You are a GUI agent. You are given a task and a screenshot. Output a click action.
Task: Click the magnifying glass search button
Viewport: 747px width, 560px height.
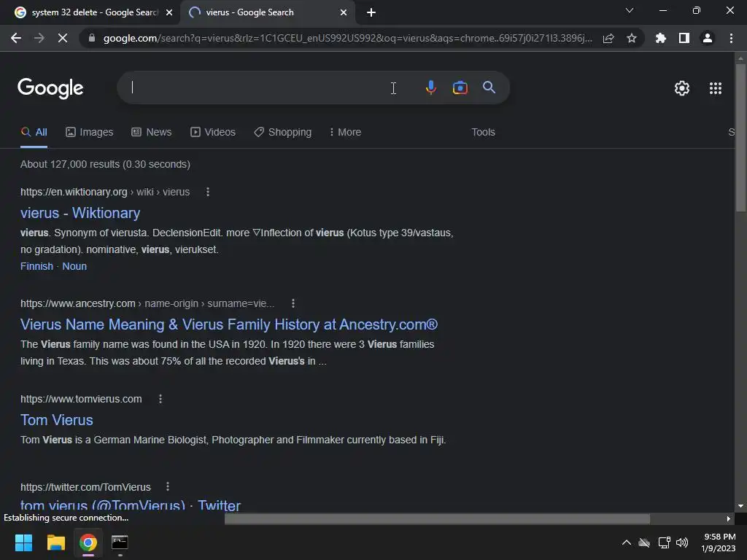(489, 87)
